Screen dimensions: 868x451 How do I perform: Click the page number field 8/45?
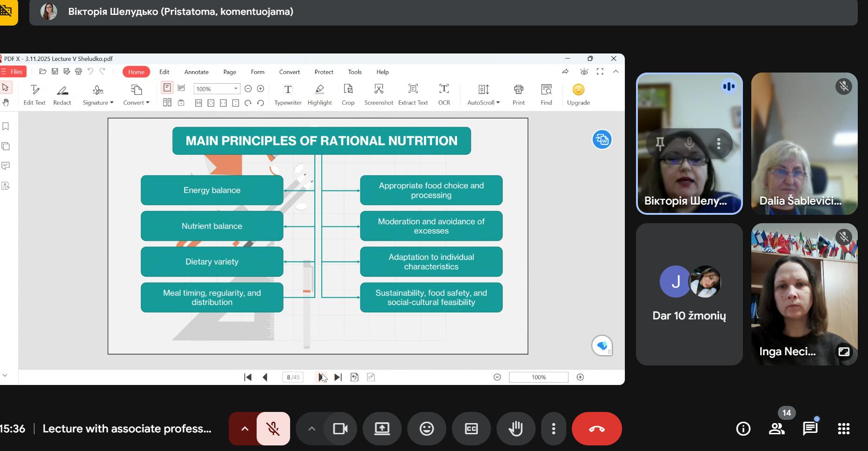293,377
